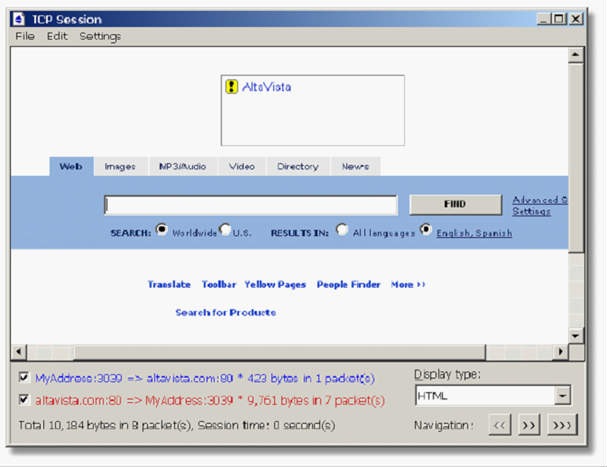Click the TCP Session title bar app icon
The width and height of the screenshot is (607, 467).
[x=19, y=19]
